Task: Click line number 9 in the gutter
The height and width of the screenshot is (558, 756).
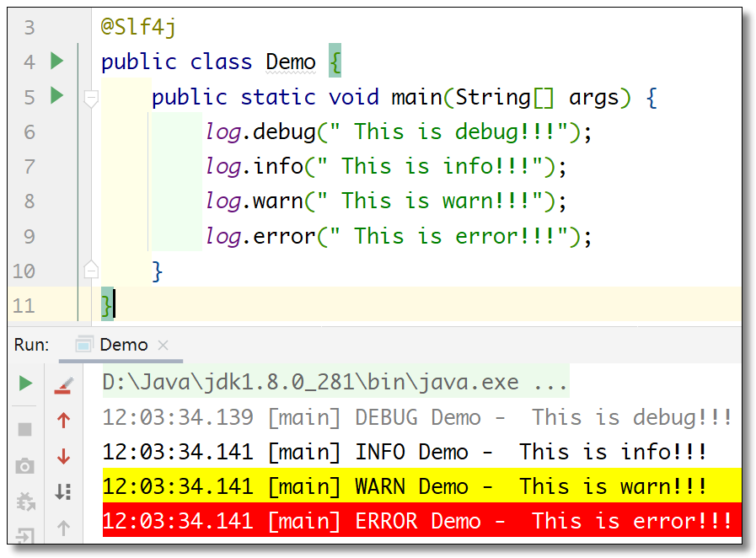Action: [29, 236]
